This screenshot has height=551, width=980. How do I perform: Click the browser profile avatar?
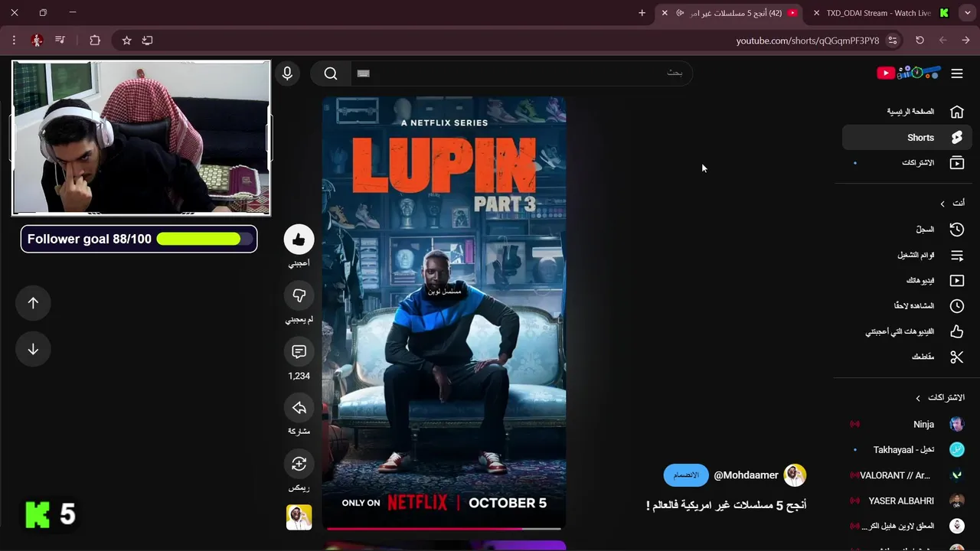coord(37,41)
